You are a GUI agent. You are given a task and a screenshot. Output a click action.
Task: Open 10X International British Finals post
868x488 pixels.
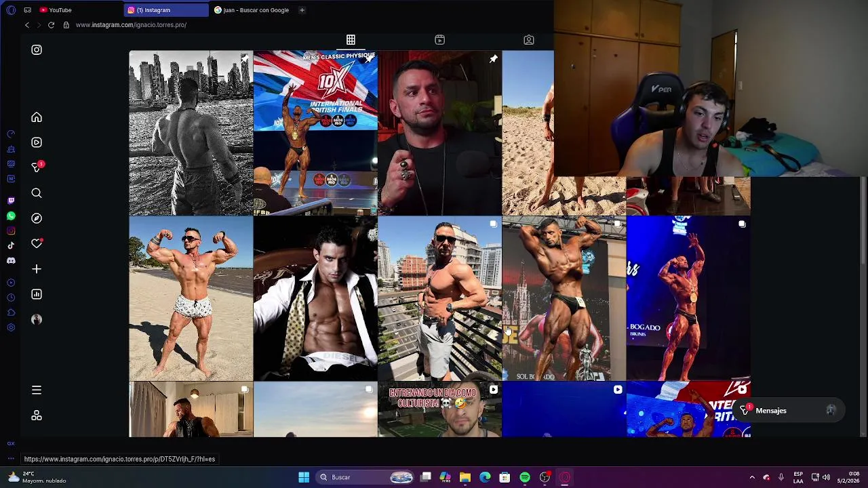point(315,133)
